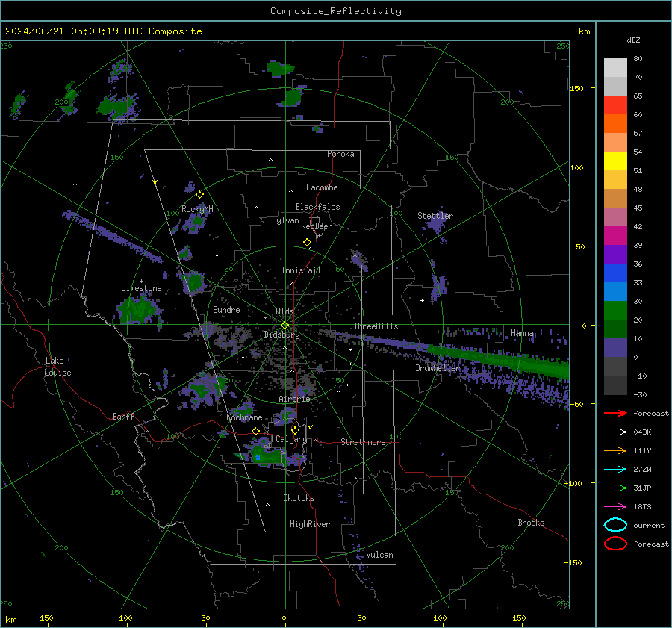Click the green 31JP arrow icon

click(615, 488)
